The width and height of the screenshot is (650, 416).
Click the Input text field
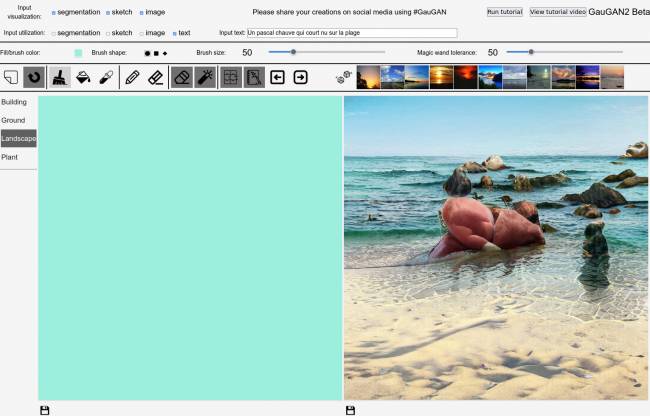(351, 33)
